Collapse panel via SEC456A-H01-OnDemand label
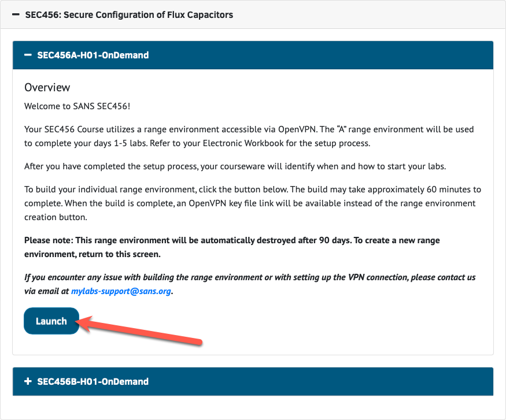 tap(93, 55)
